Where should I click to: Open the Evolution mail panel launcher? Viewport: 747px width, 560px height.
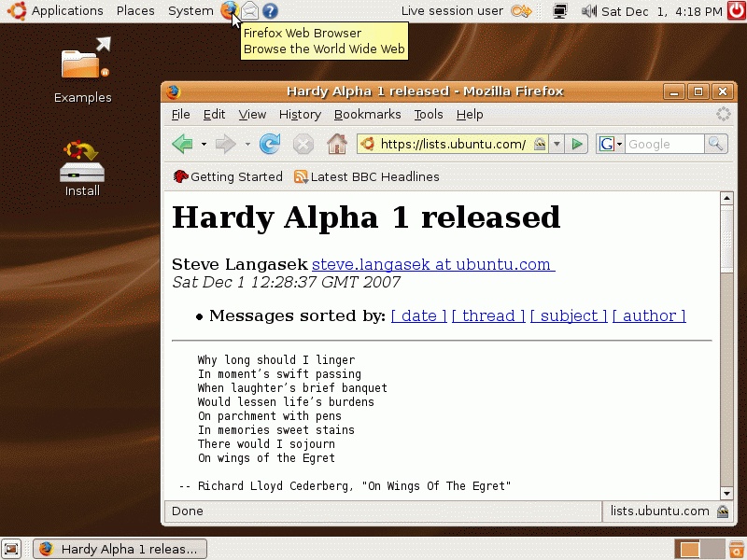pyautogui.click(x=249, y=10)
